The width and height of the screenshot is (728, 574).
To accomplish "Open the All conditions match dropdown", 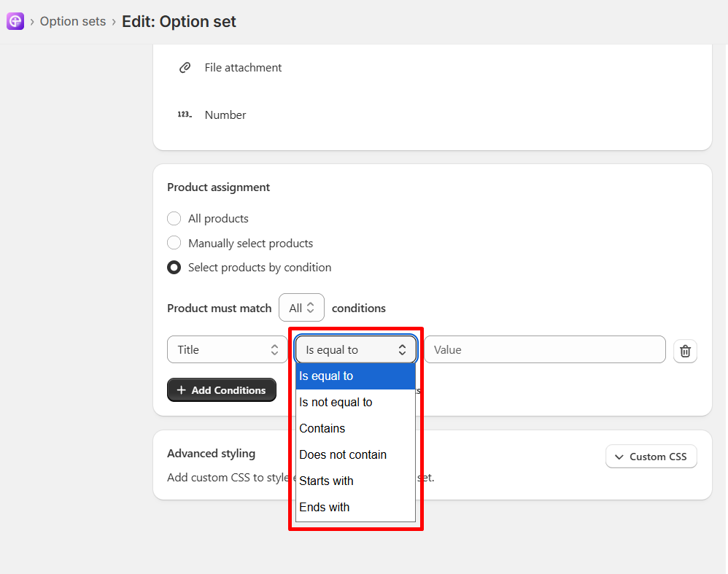I will 301,308.
